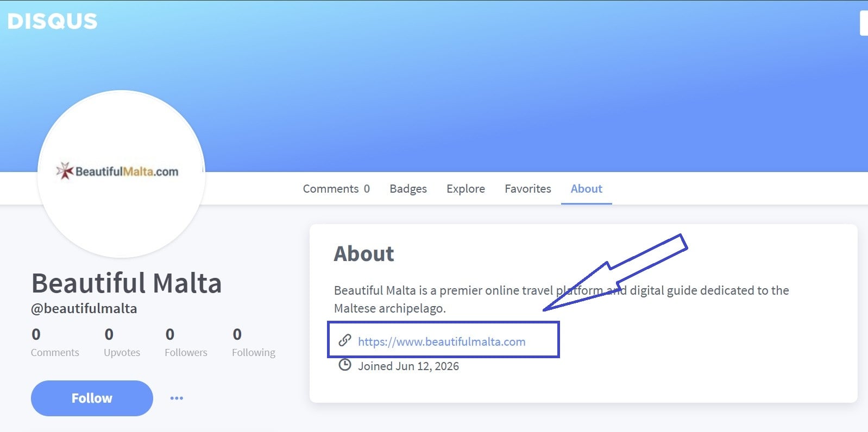The image size is (868, 432).
Task: Click the Beautiful Malta profile name heading
Action: [x=127, y=283]
